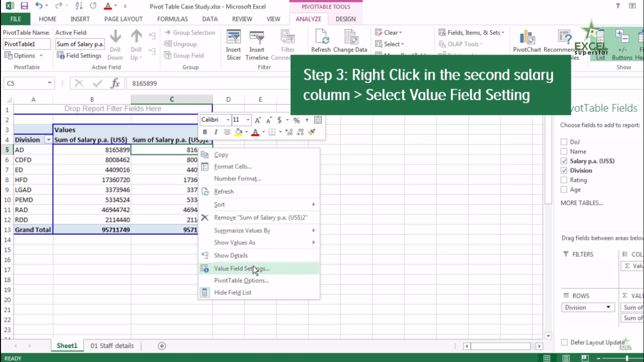Click the PivotChart button

pyautogui.click(x=527, y=41)
